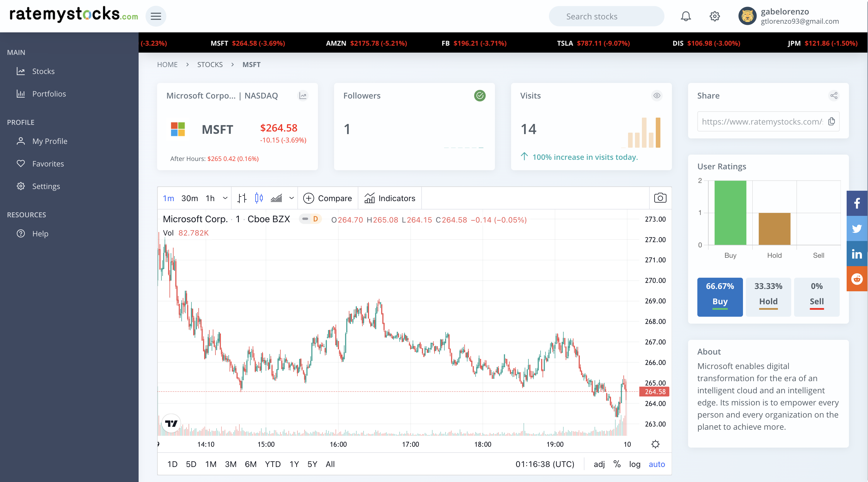Toggle chart theme with the sun icon
This screenshot has width=868, height=482.
[655, 444]
